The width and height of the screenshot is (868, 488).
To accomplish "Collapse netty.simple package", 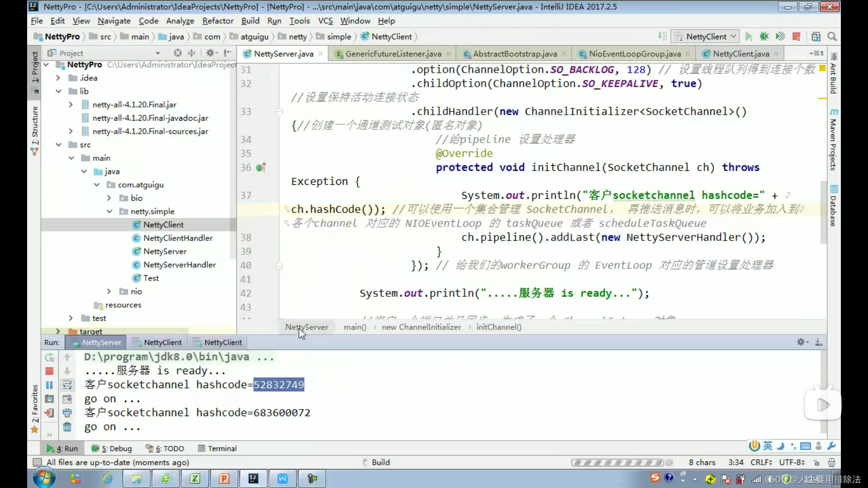I will (x=109, y=211).
